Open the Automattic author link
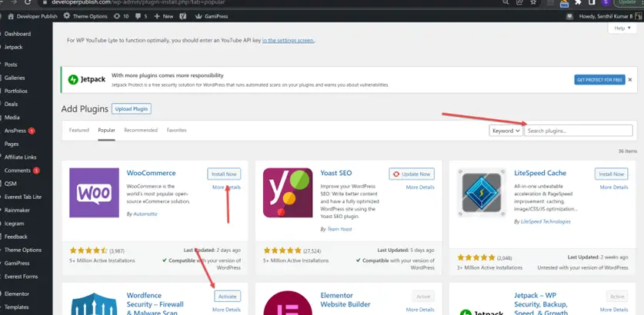 click(145, 214)
